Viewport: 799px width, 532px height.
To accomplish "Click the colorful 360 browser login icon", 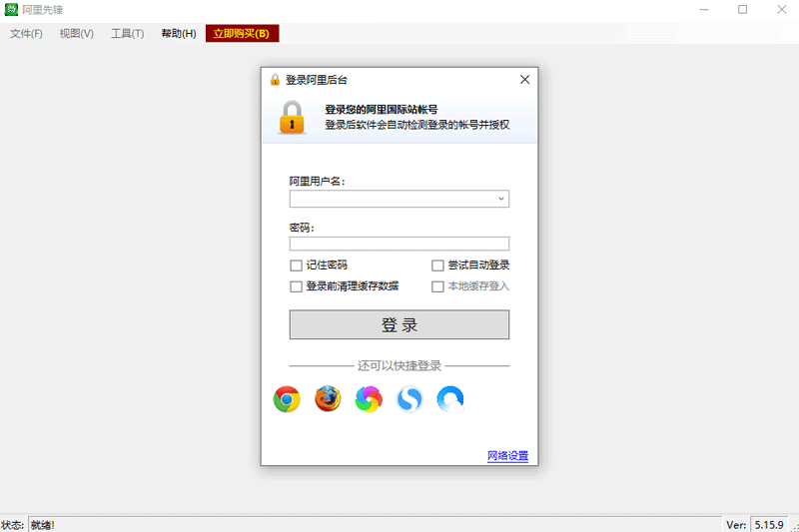I will coord(369,399).
